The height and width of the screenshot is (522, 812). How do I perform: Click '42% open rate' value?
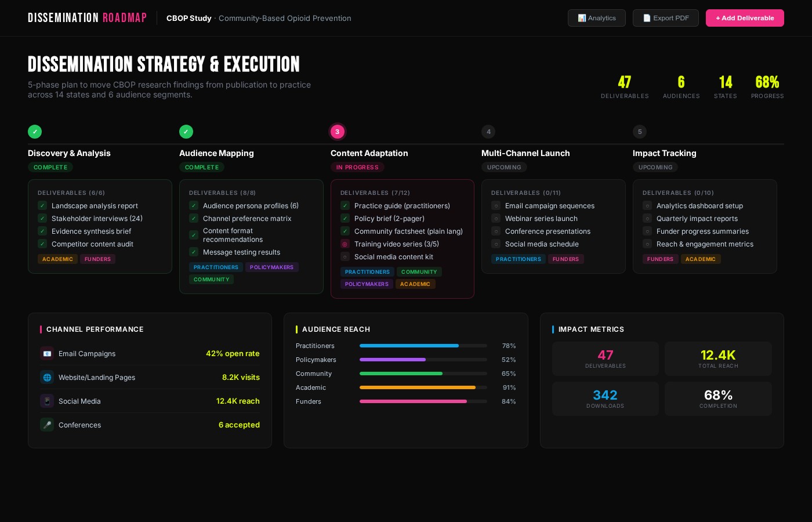233,353
